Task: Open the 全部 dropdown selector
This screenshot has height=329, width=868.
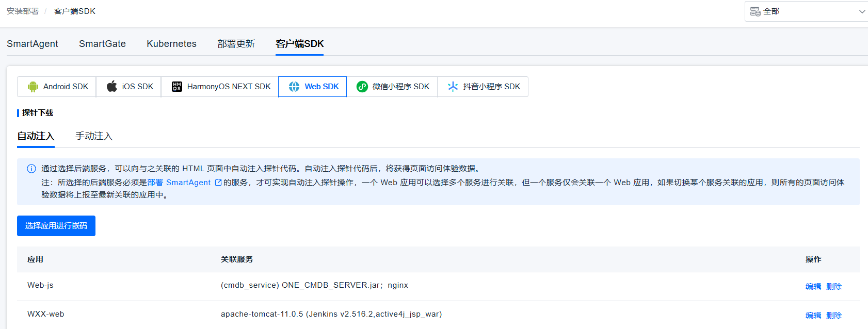Action: pyautogui.click(x=805, y=11)
